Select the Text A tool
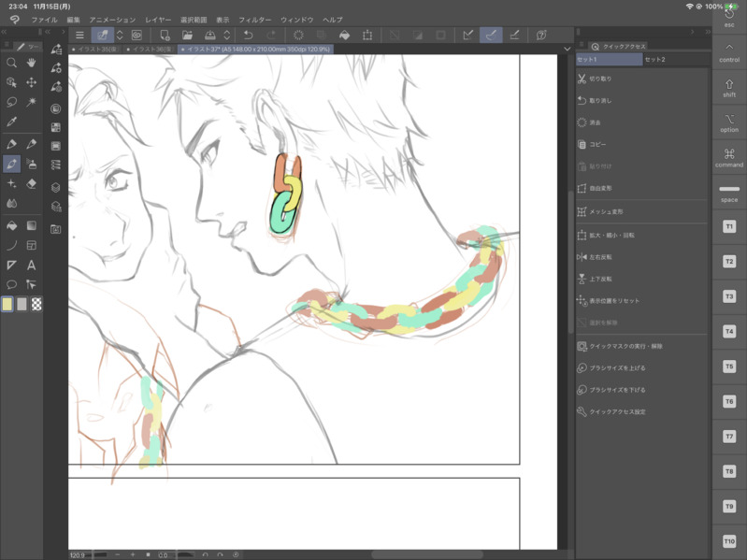747x560 pixels. coord(32,266)
